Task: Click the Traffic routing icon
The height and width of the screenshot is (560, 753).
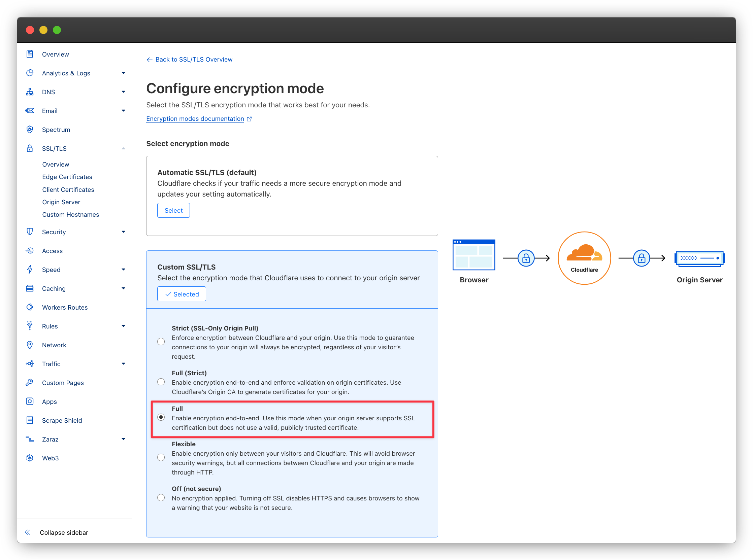Action: point(30,364)
